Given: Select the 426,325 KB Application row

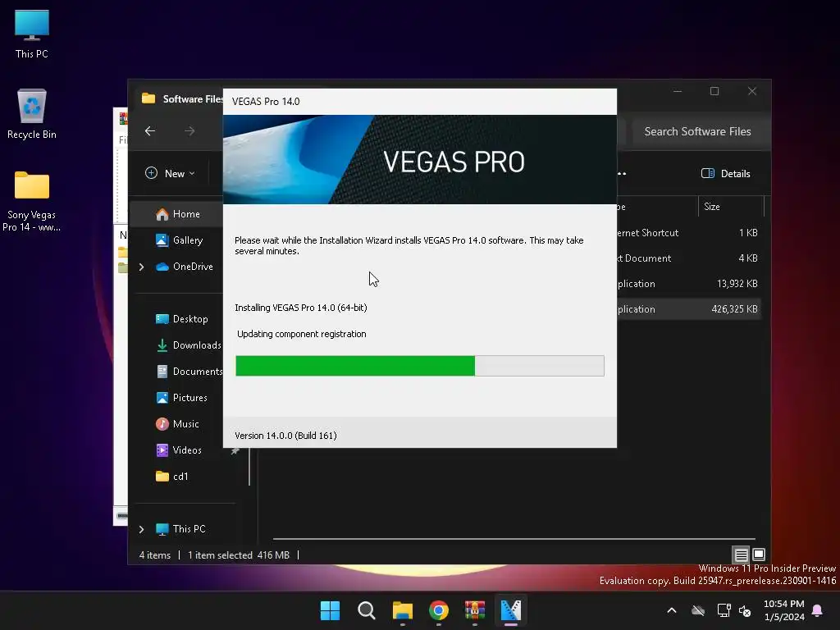Looking at the screenshot, I should [x=688, y=309].
